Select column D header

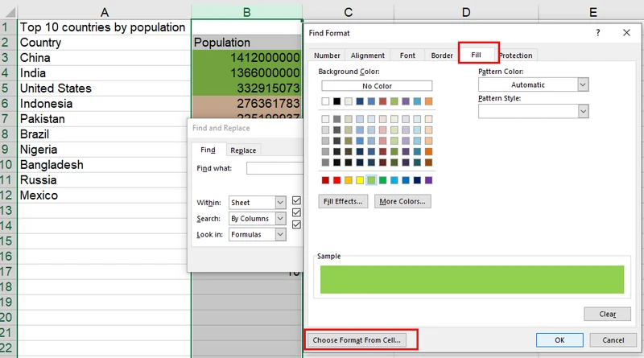coord(466,12)
